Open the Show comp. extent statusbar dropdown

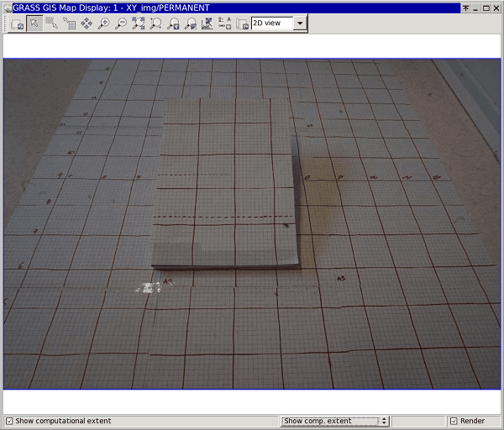click(335, 421)
